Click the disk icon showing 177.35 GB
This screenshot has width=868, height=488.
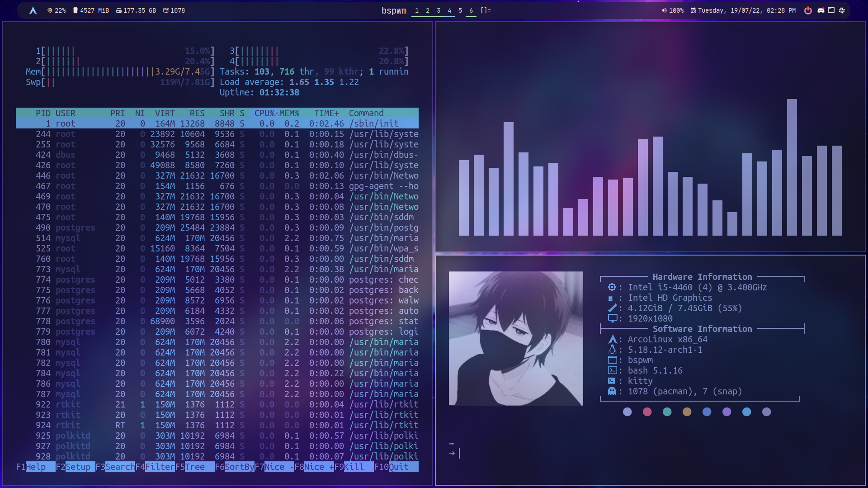[118, 10]
